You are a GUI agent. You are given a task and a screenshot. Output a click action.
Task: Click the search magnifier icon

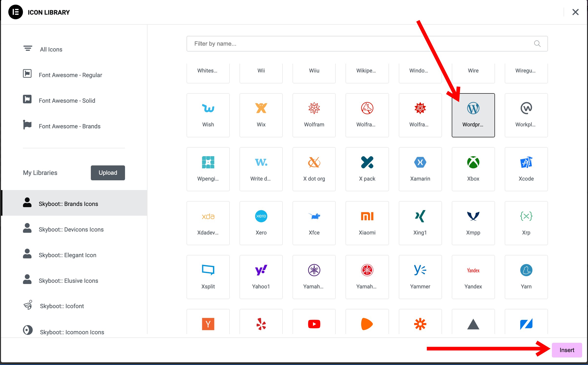537,44
